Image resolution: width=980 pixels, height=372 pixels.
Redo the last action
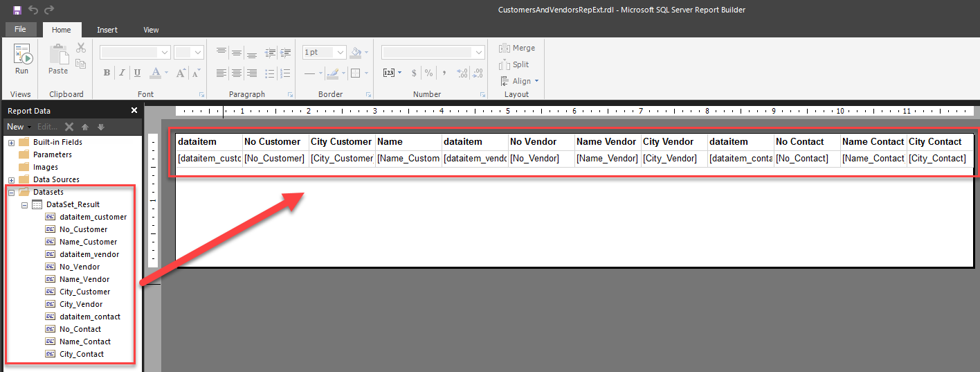pos(49,10)
